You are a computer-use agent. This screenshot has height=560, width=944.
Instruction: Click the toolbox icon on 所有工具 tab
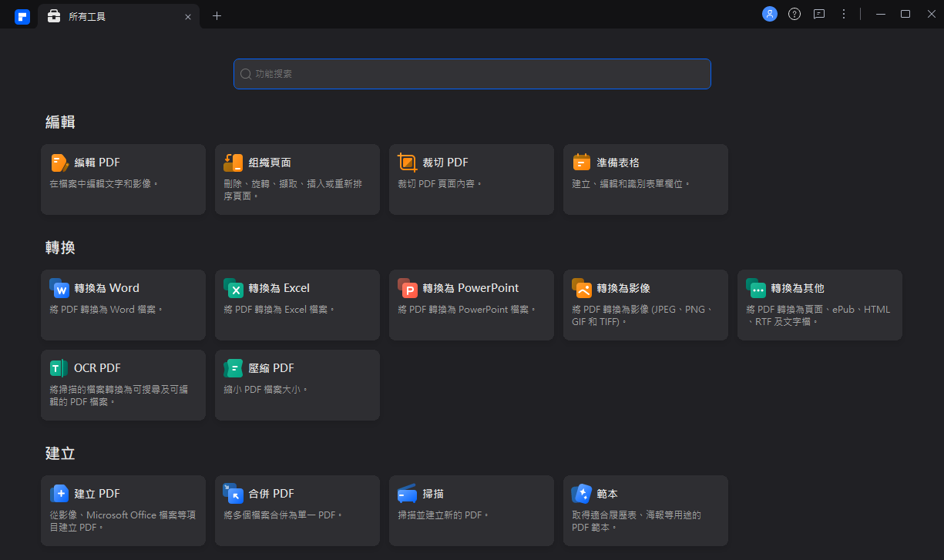click(x=54, y=15)
